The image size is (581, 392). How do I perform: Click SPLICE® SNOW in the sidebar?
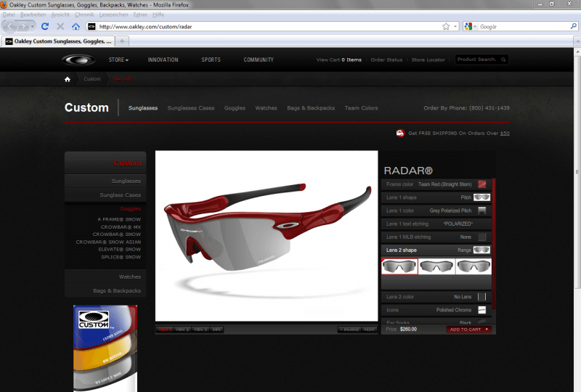click(x=121, y=257)
